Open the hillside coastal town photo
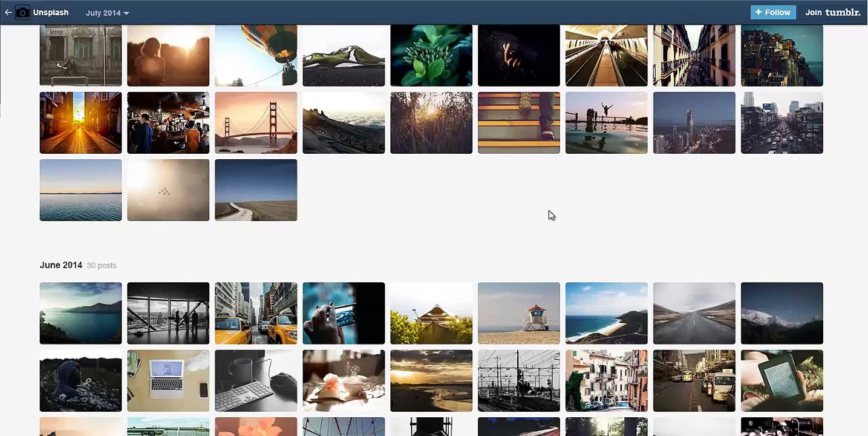The image size is (868, 436). (x=782, y=55)
